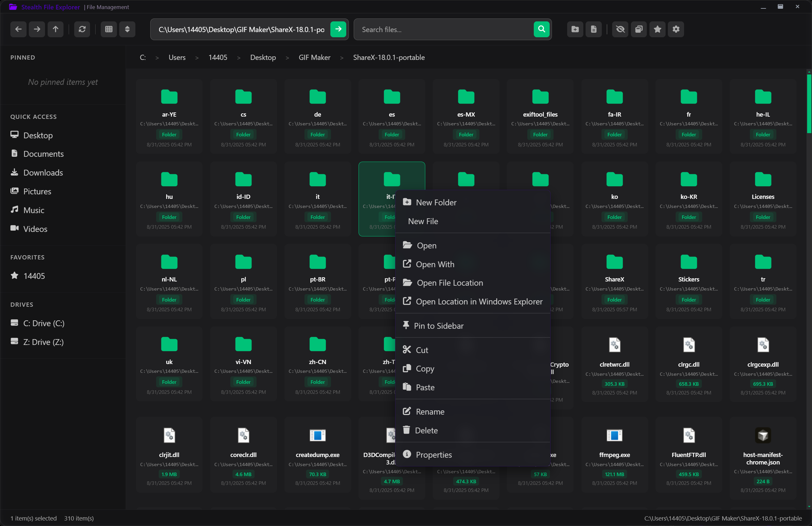The width and height of the screenshot is (812, 526).
Task: Open Properties from the context menu
Action: click(x=434, y=455)
